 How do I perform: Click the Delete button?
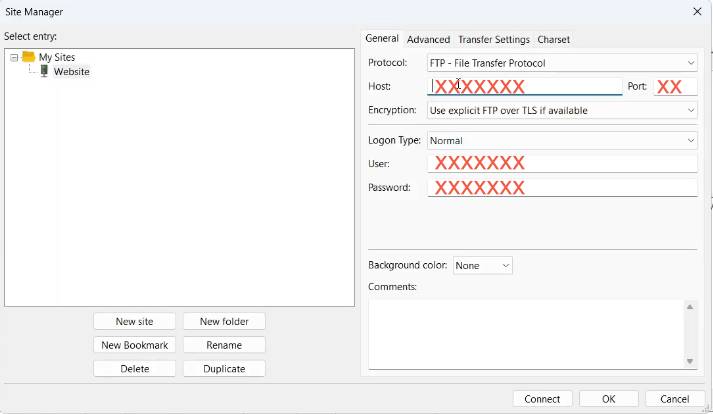[x=134, y=369]
